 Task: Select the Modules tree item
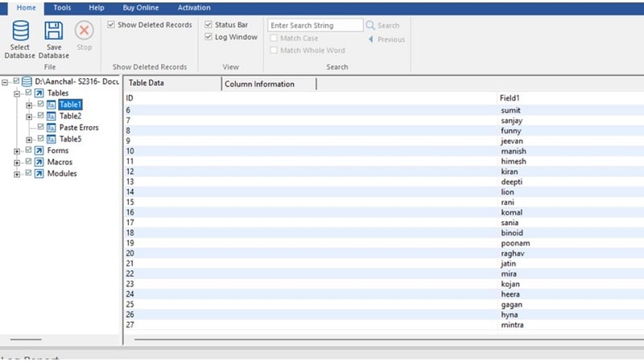(62, 174)
